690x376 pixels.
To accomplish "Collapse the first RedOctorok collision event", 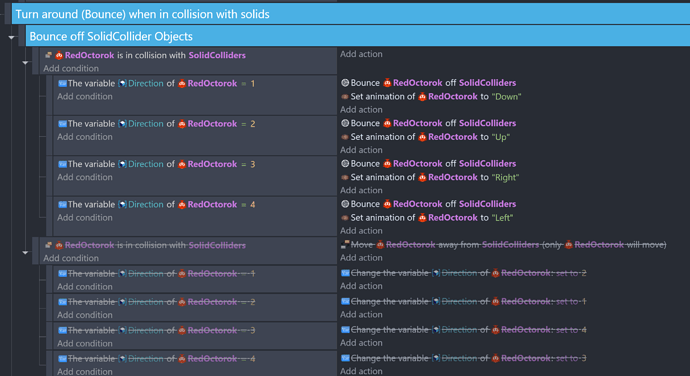I will point(26,63).
